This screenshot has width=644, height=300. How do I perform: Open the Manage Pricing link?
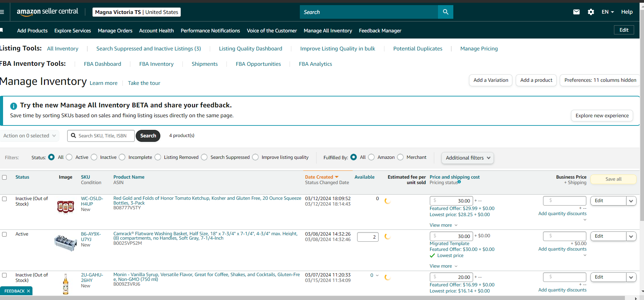coord(479,49)
